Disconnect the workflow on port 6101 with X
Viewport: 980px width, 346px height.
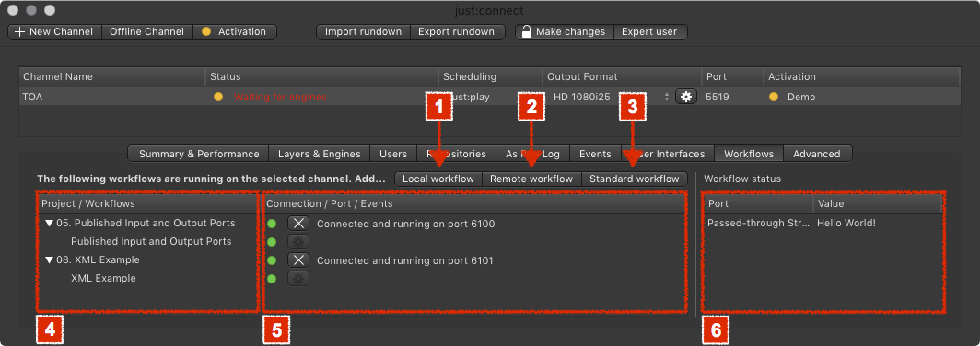click(298, 259)
